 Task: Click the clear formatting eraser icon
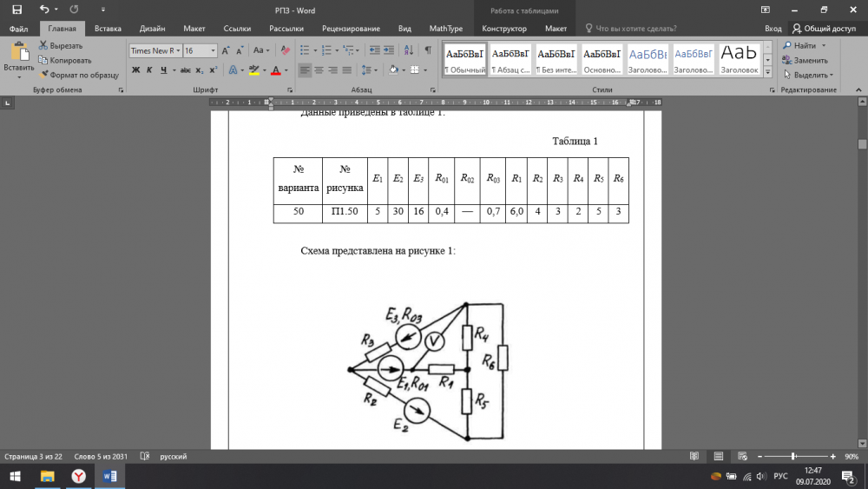(285, 50)
